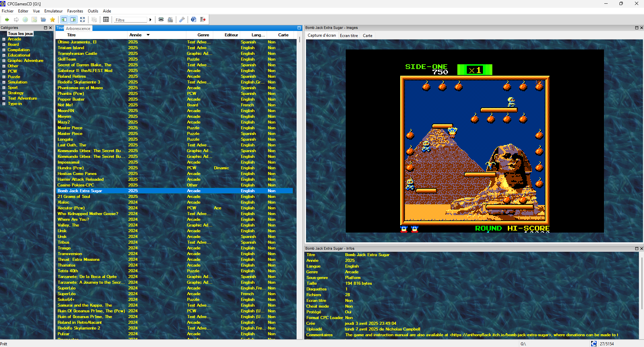
Task: Select the 21 Grams of Soul row
Action: [174, 197]
